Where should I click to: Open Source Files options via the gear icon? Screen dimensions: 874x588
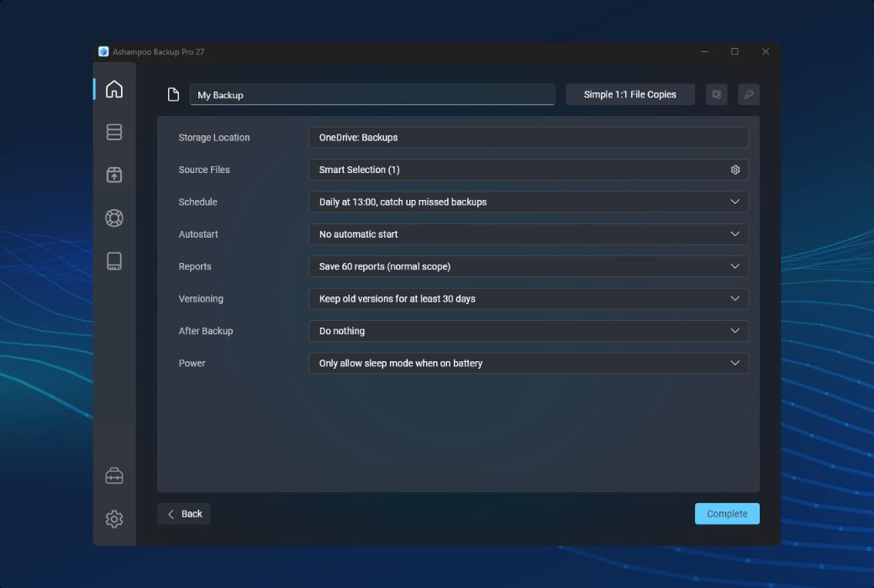734,169
